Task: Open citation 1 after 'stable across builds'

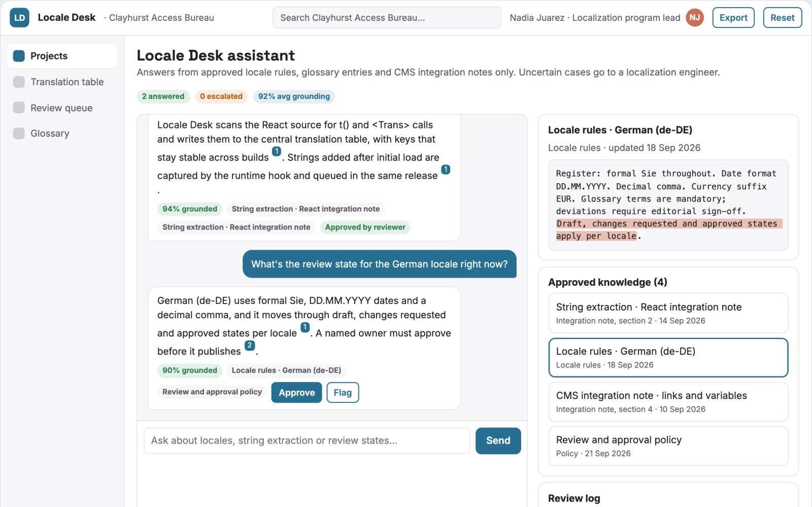Action: [277, 151]
